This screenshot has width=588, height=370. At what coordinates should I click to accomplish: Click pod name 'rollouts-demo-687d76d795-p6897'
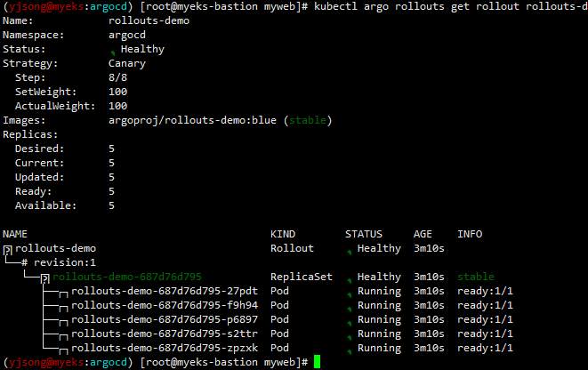click(x=165, y=320)
